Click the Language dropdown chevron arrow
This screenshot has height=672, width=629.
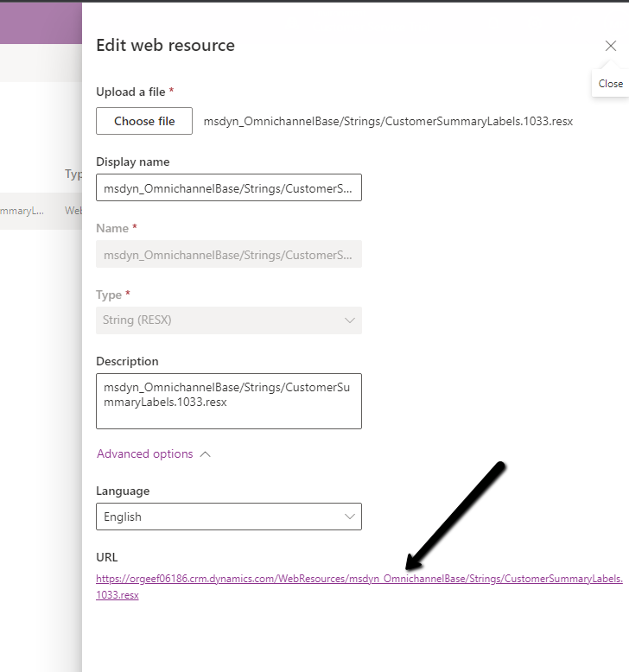coord(350,517)
